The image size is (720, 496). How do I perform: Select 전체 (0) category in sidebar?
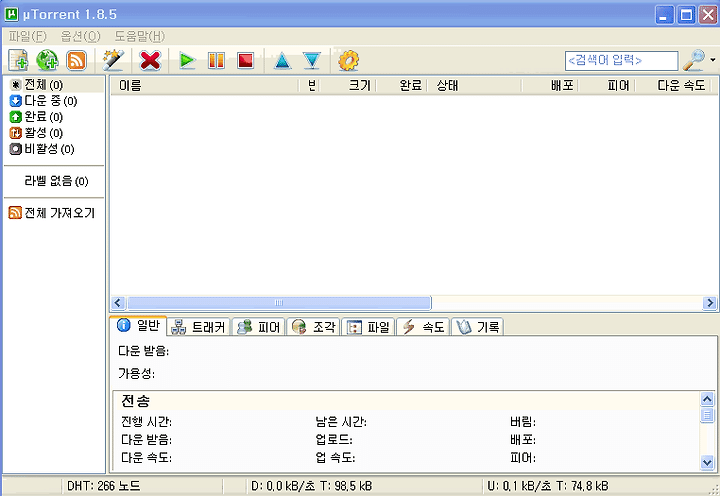54,85
